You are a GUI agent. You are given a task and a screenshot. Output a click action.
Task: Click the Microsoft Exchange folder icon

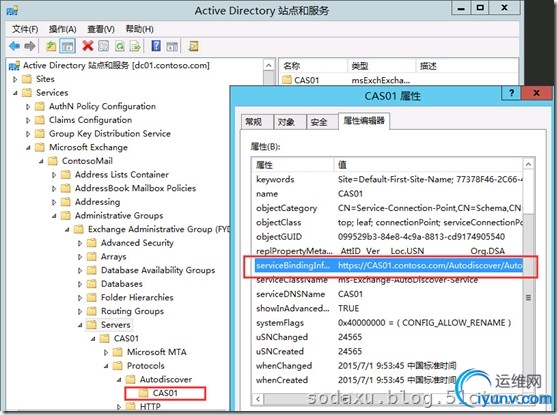coord(40,147)
